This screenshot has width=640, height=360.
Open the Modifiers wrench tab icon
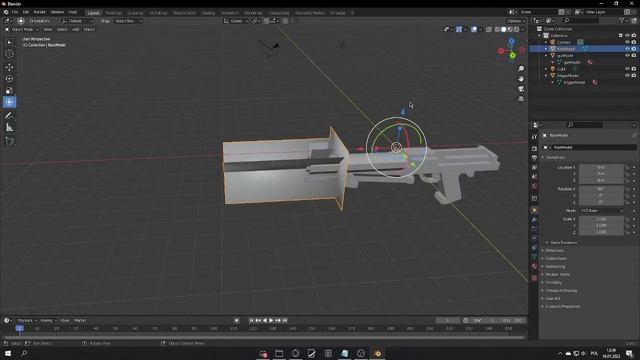[x=534, y=220]
